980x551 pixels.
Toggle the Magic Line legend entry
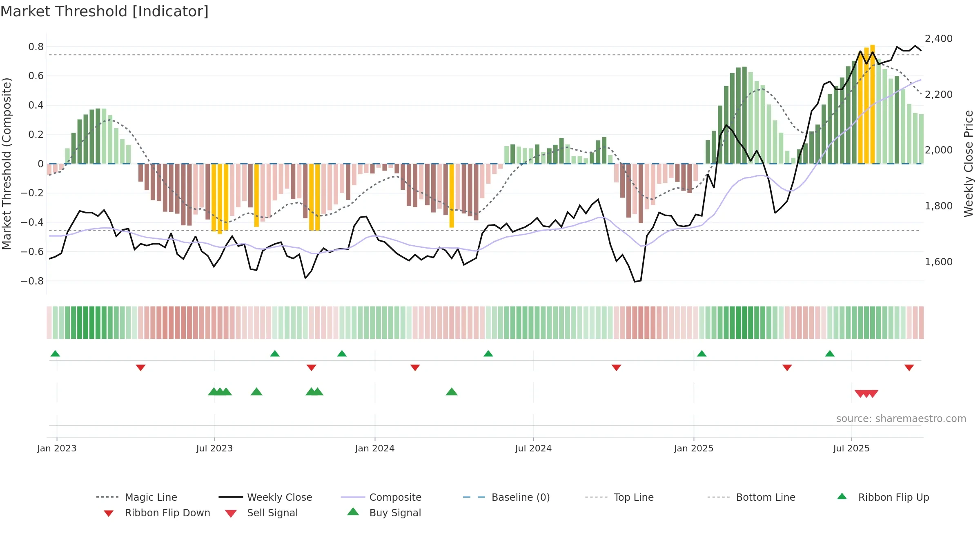tap(136, 497)
